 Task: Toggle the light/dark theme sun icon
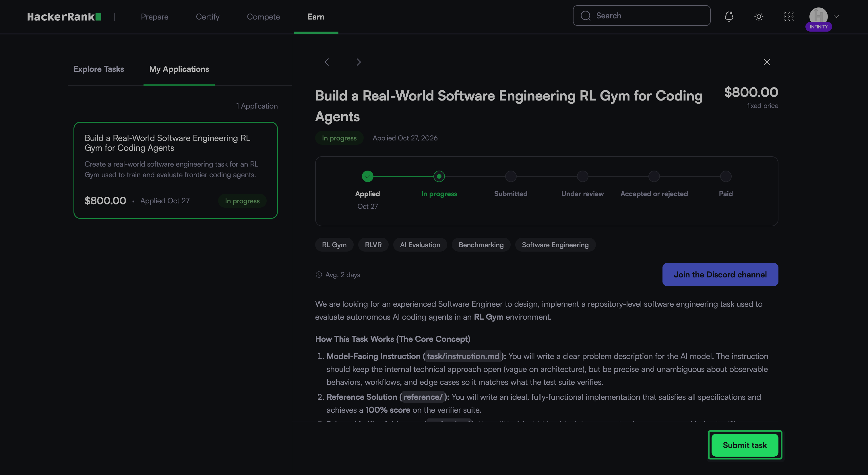pyautogui.click(x=758, y=17)
